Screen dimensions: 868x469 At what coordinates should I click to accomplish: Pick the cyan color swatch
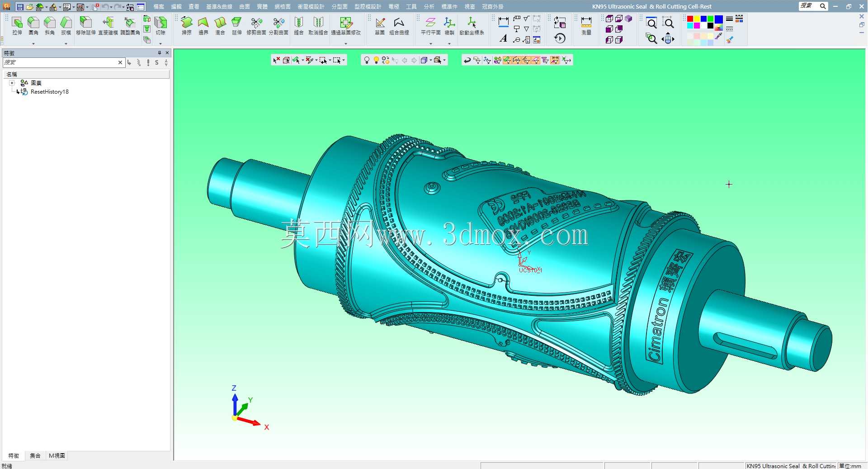[x=690, y=25]
